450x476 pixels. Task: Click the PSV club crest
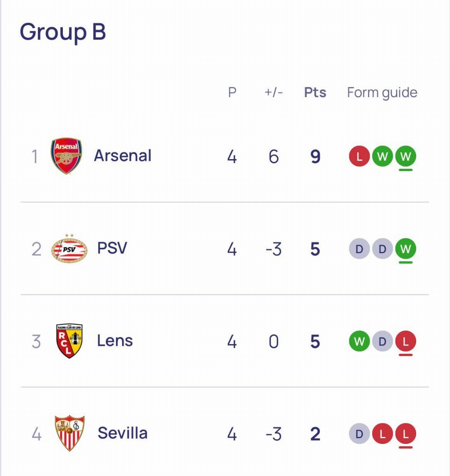coord(69,249)
